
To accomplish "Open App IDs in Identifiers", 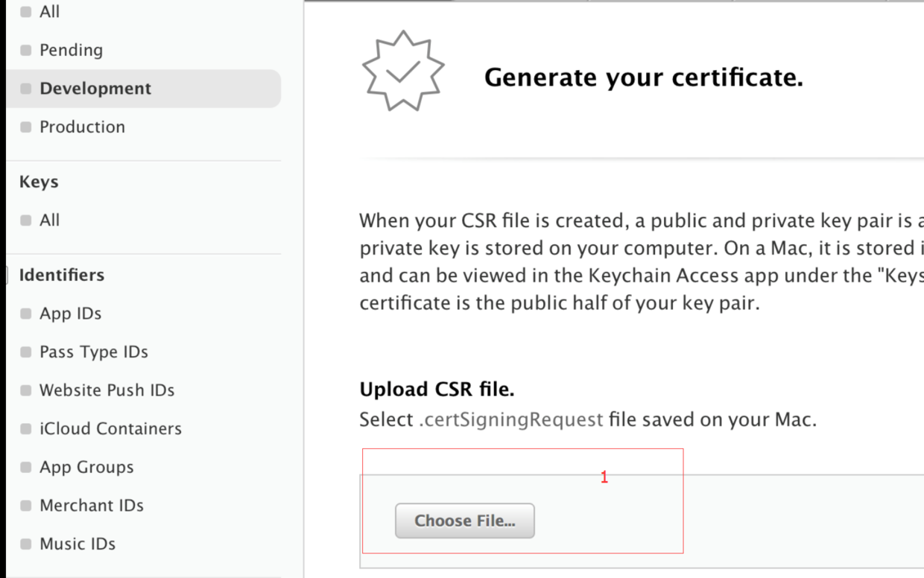I will pos(70,314).
